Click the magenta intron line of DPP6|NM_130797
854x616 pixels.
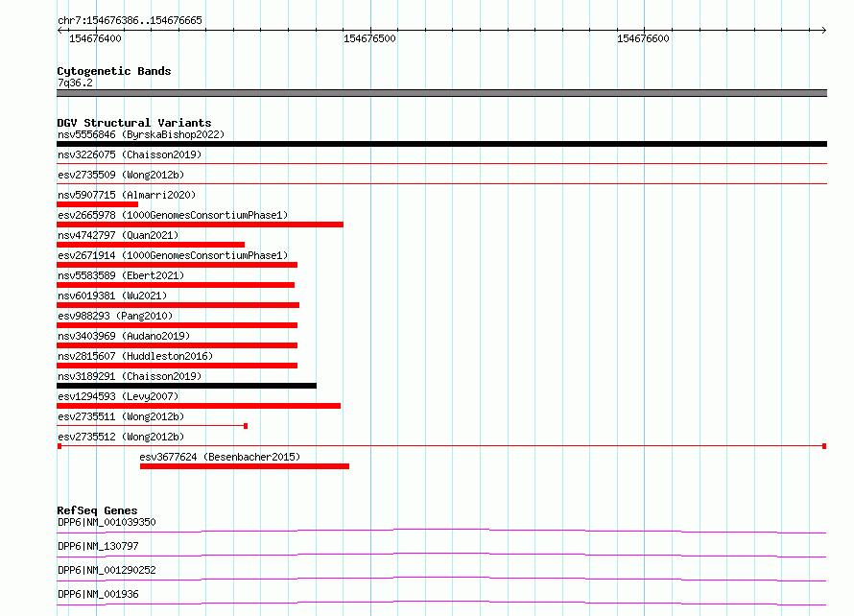tap(441, 555)
